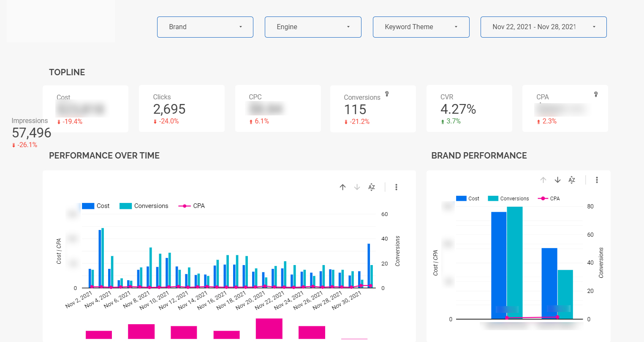644x342 pixels.
Task: Toggle Conversions legend in Performance Over Time chart
Action: [x=144, y=206]
